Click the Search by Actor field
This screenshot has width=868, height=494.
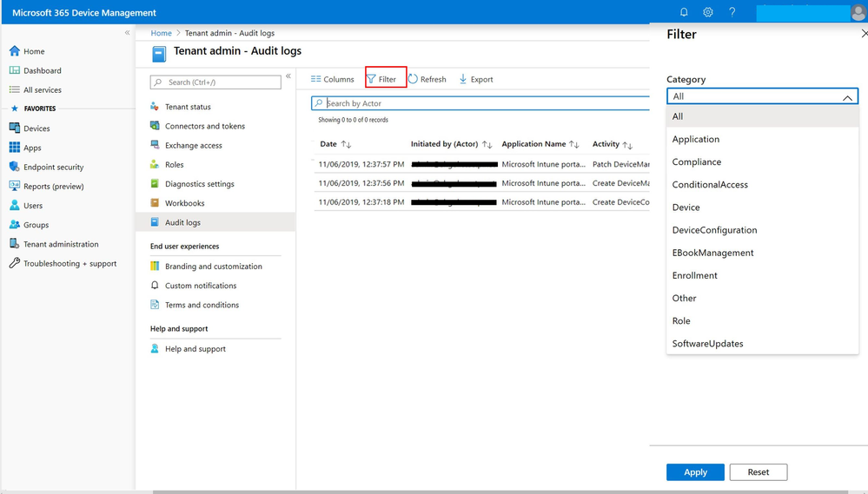coord(480,103)
